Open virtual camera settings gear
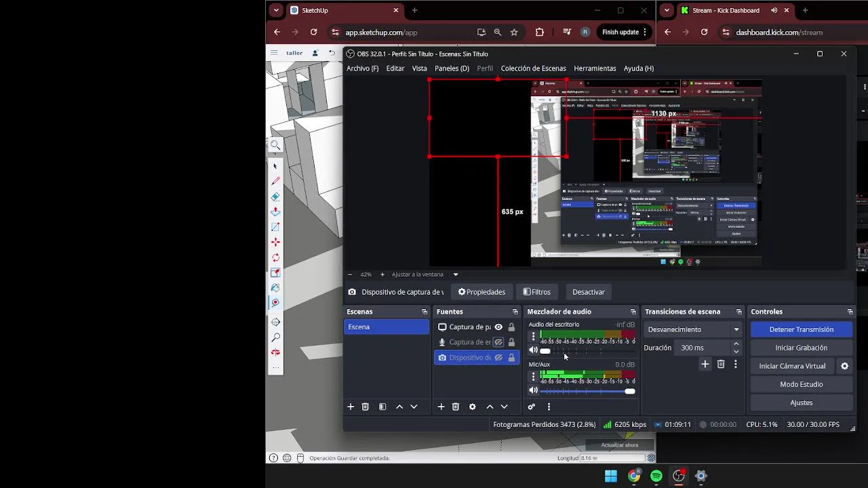The image size is (868, 488). click(844, 366)
